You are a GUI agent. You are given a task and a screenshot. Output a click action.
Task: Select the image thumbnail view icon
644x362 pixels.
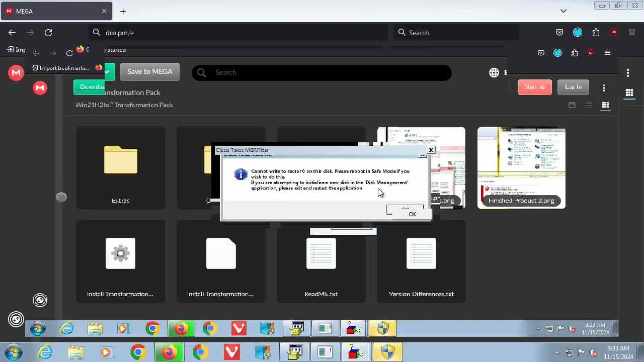click(x=572, y=105)
